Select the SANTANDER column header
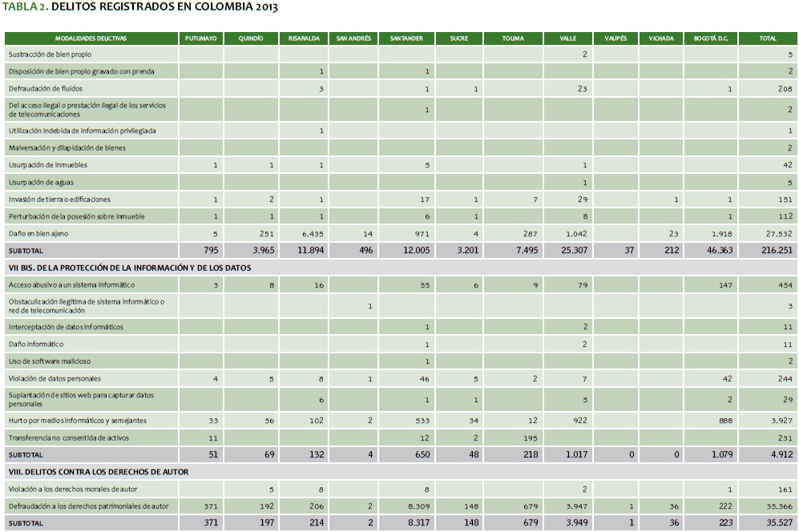 point(406,38)
